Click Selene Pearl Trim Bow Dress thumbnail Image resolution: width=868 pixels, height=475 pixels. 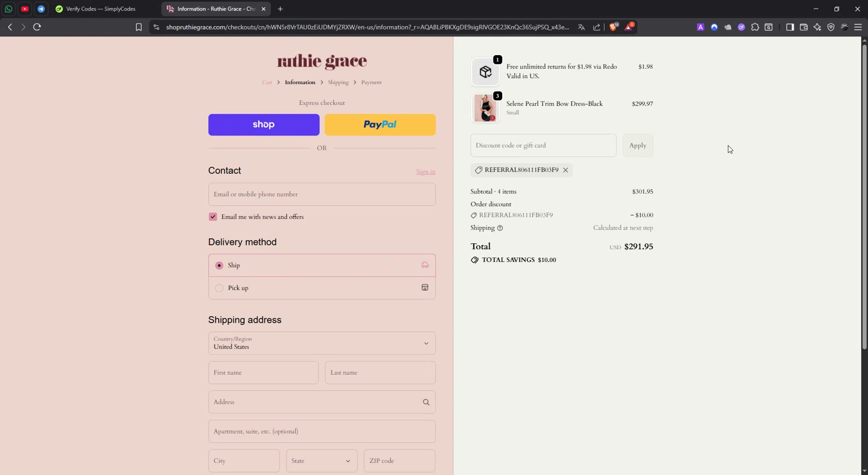pos(486,108)
